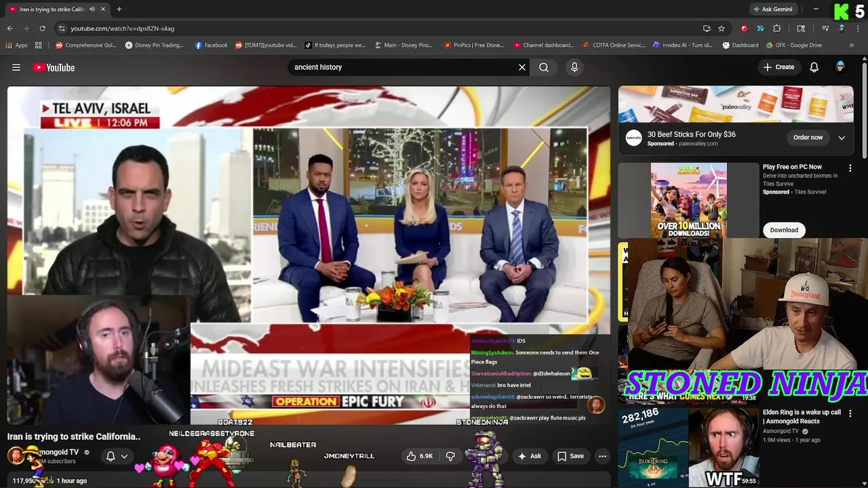Expand the subscription notification chevron
Screen dimensions: 868x488
(124, 456)
